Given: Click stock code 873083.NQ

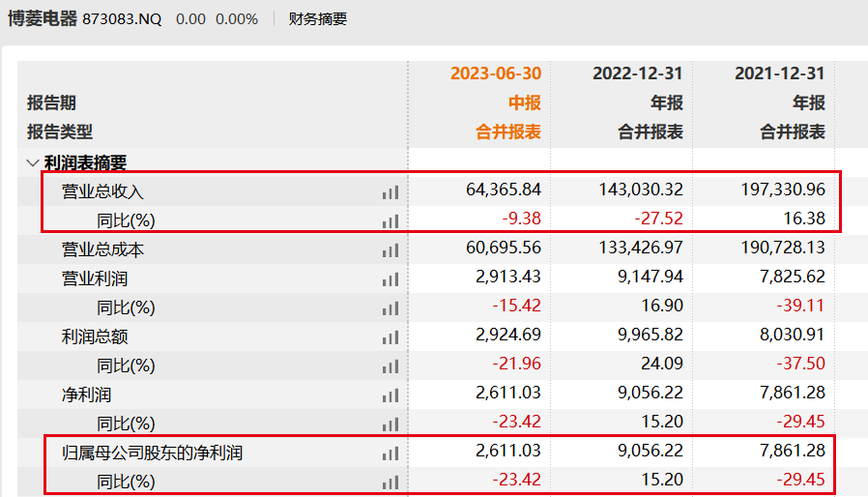Looking at the screenshot, I should click(122, 19).
